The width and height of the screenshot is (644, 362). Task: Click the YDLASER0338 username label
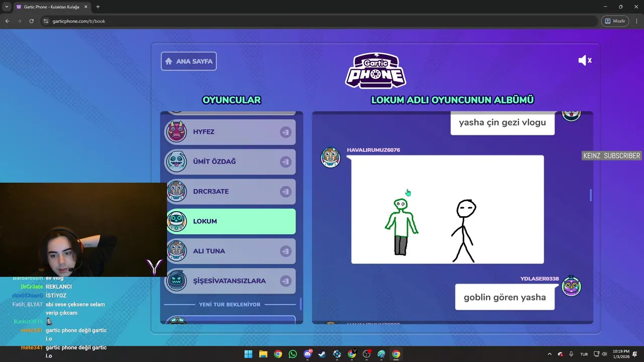point(539,279)
